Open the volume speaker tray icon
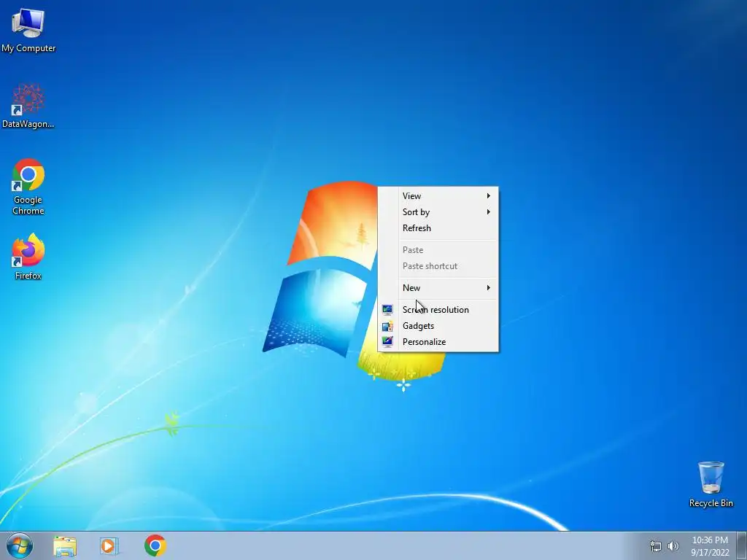Image resolution: width=747 pixels, height=560 pixels. pos(673,546)
